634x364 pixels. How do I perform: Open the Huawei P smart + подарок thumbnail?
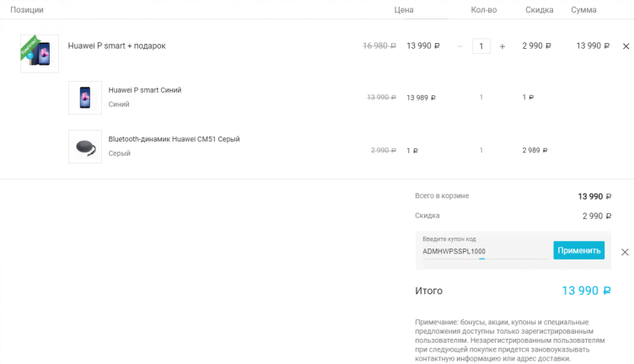(x=40, y=53)
